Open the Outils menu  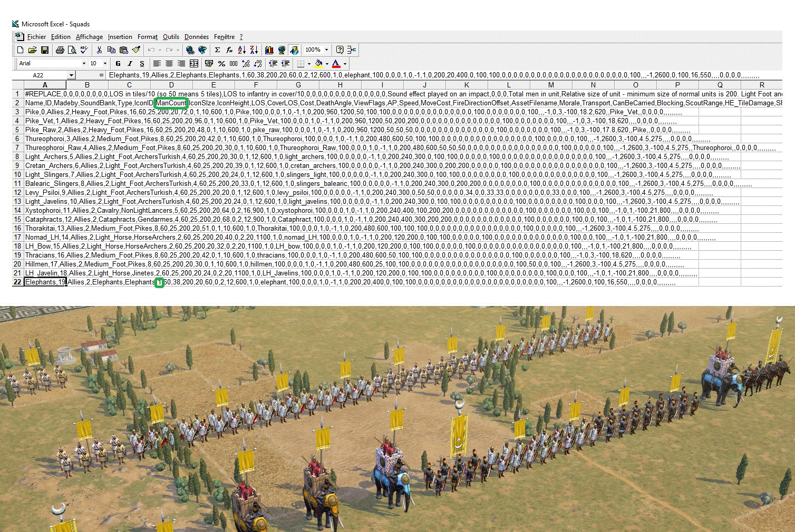tap(171, 37)
